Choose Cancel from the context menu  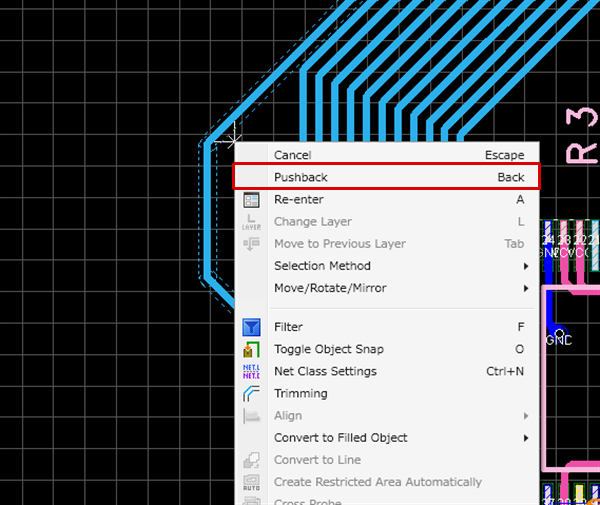coord(293,155)
